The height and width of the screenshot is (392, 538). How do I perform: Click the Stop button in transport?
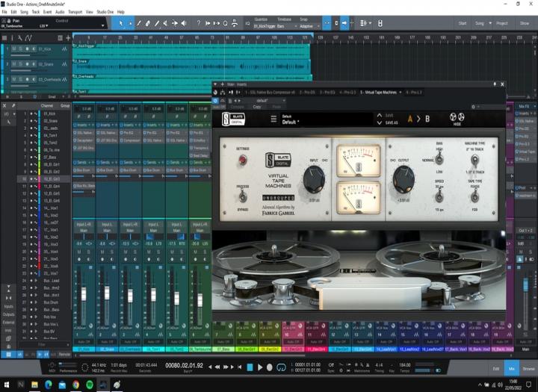250,367
